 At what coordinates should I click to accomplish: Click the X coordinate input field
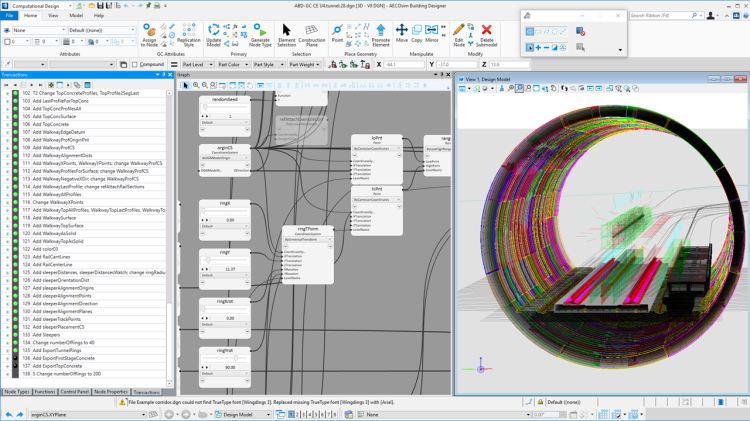(x=405, y=65)
